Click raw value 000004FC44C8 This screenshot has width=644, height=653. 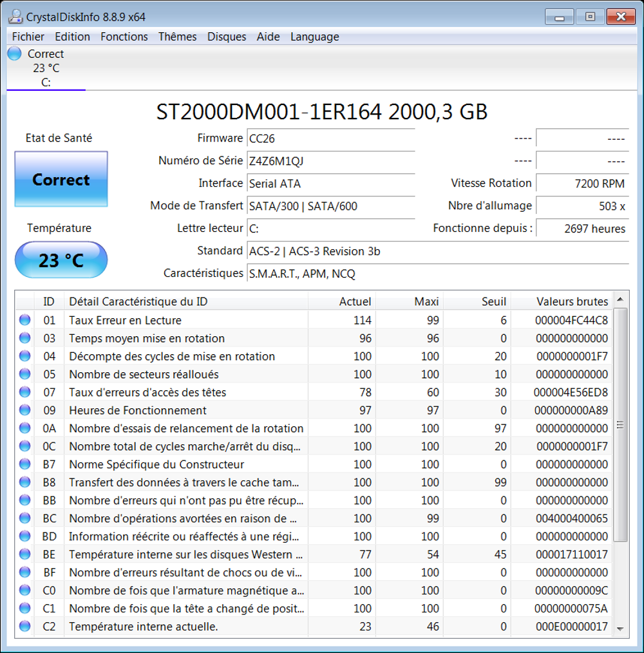pyautogui.click(x=571, y=320)
